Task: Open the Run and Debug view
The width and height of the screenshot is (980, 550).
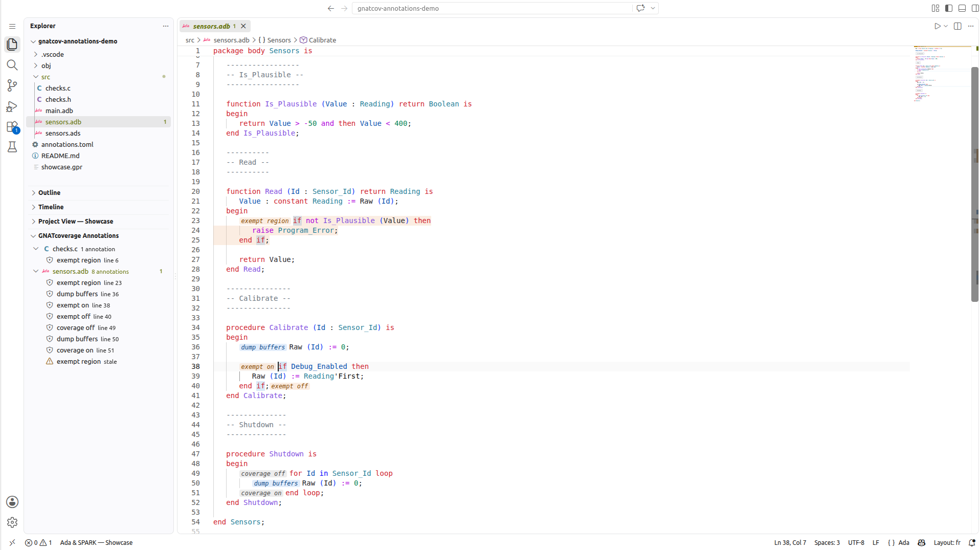Action: click(12, 106)
